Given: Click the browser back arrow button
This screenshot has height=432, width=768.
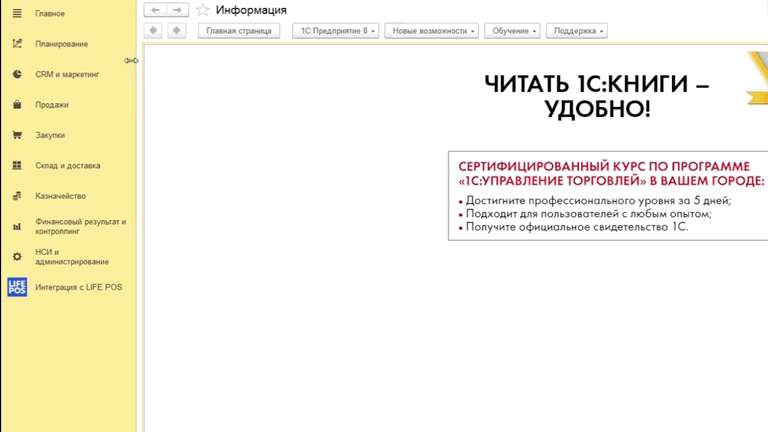Looking at the screenshot, I should tap(153, 31).
